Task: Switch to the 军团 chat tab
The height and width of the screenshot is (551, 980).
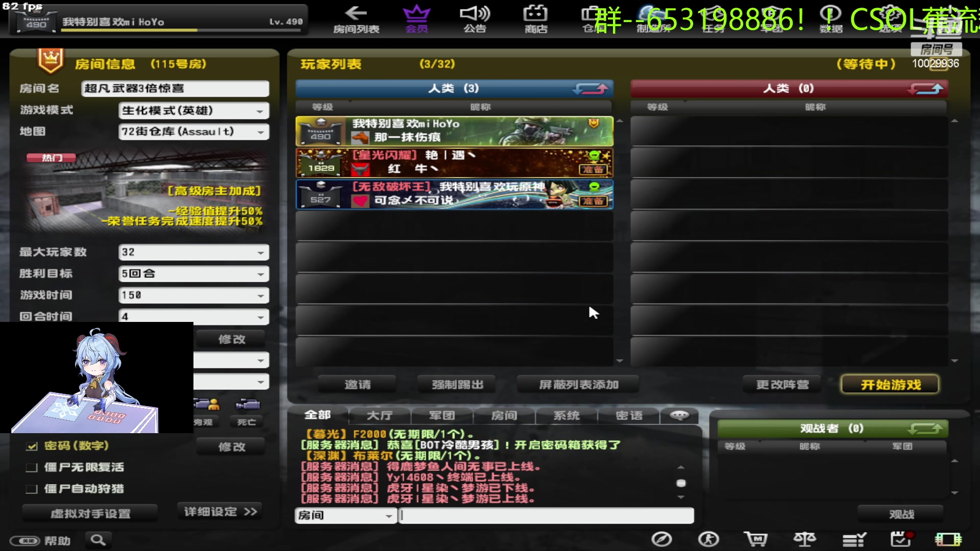Action: point(442,416)
